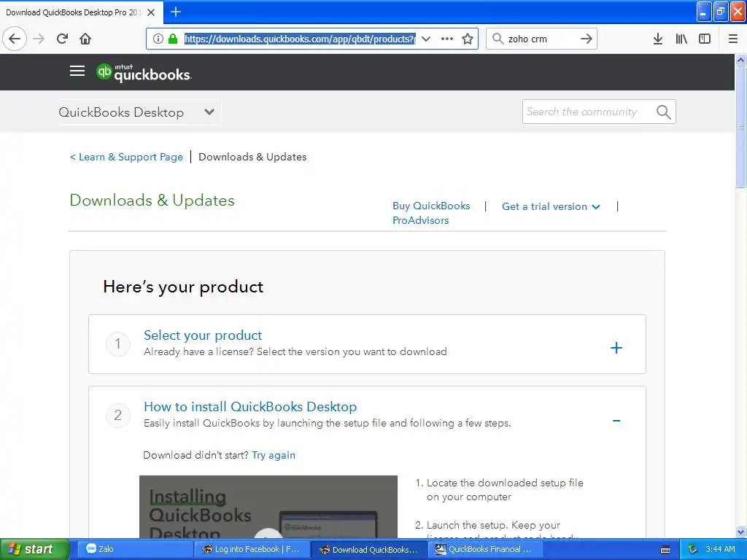This screenshot has height=560, width=747.
Task: Click the Search the community field
Action: [589, 112]
